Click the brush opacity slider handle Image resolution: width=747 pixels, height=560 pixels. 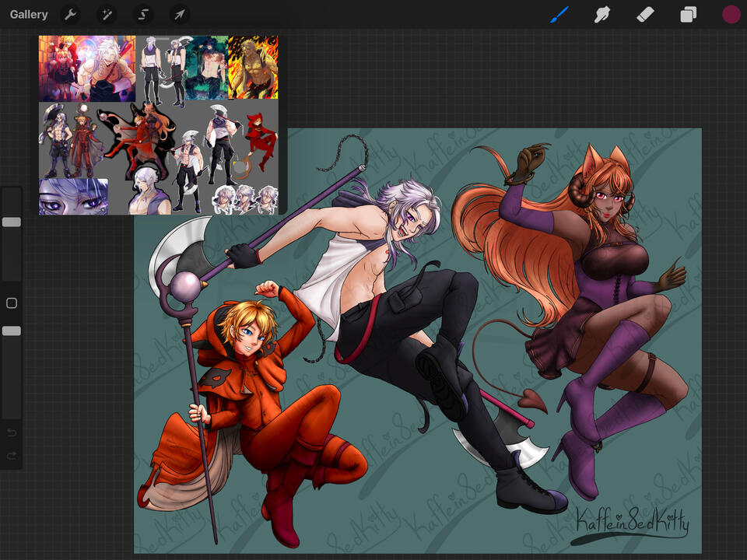(12, 331)
